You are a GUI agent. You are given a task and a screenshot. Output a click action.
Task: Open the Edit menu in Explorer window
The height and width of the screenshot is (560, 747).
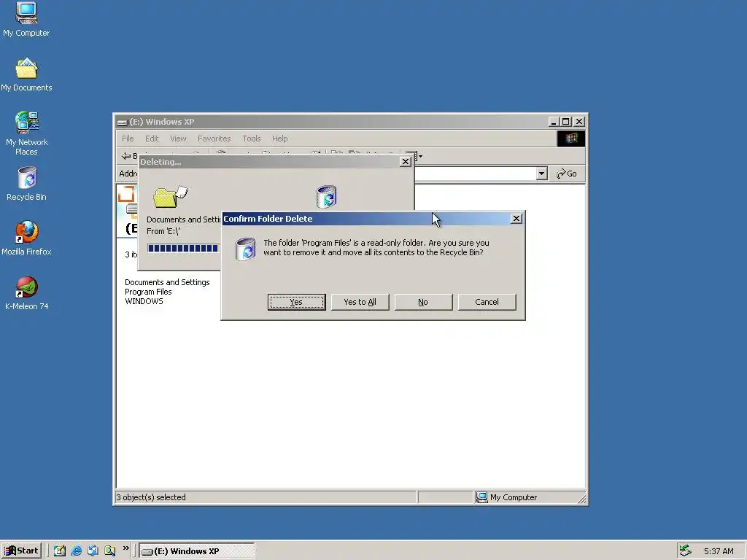pos(152,139)
